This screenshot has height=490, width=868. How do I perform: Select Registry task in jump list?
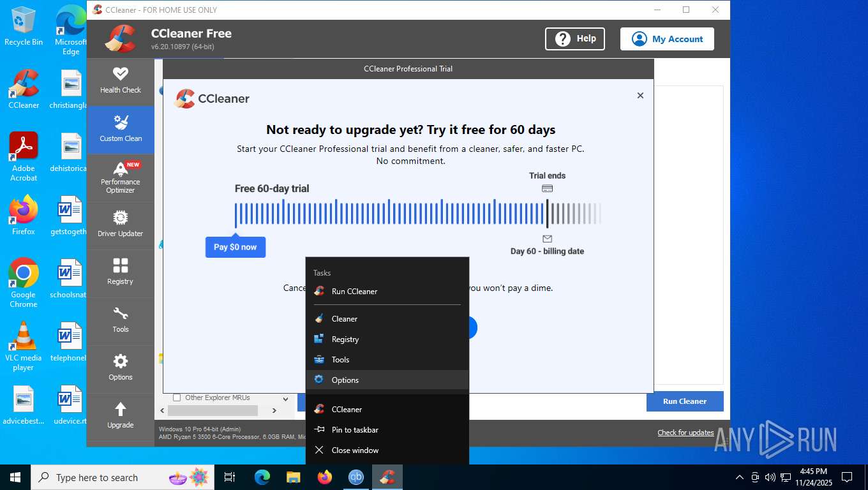click(387, 339)
